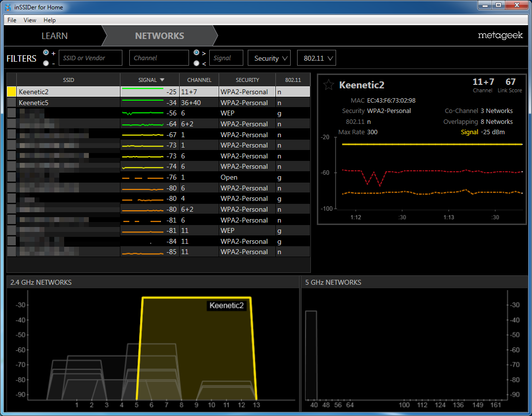
Task: Select the row with signal -64
Action: tap(158, 124)
